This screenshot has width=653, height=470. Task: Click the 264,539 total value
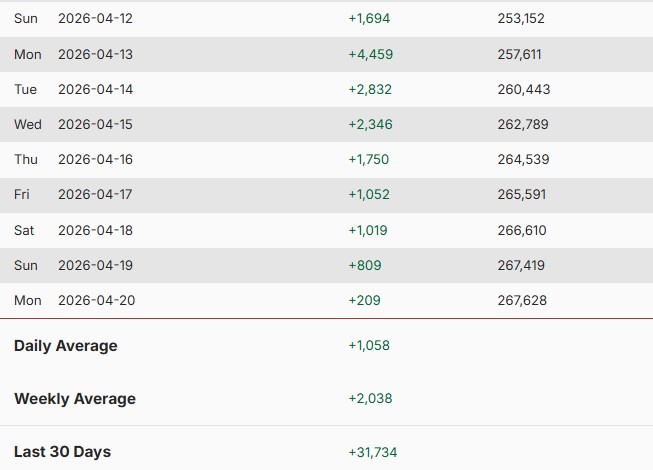pyautogui.click(x=523, y=159)
